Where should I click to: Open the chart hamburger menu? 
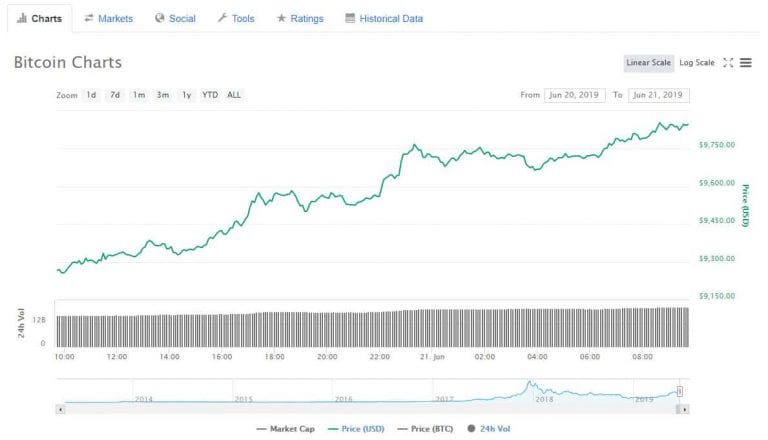pyautogui.click(x=745, y=63)
